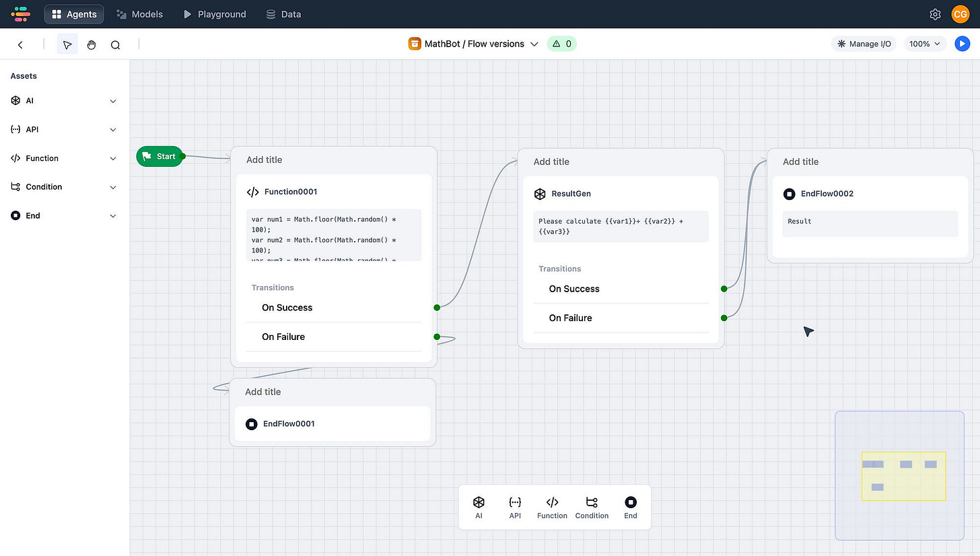Click the EndFlow0001 stop icon

tap(252, 424)
